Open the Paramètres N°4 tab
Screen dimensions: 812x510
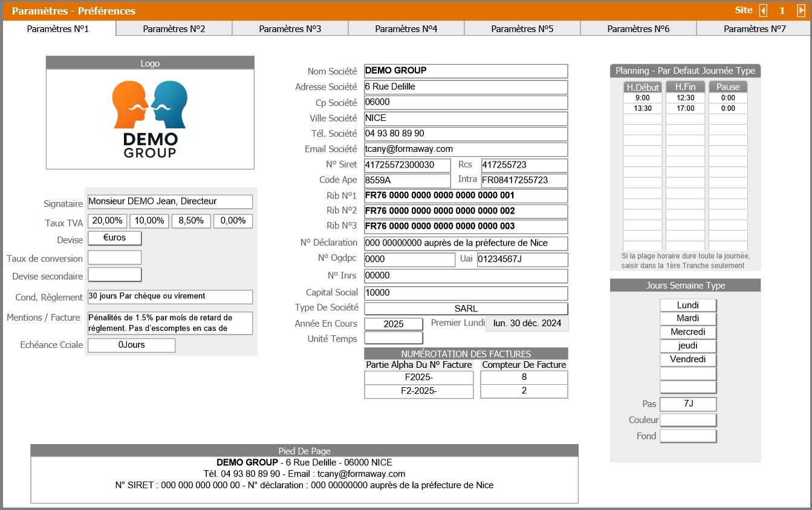pyautogui.click(x=406, y=28)
